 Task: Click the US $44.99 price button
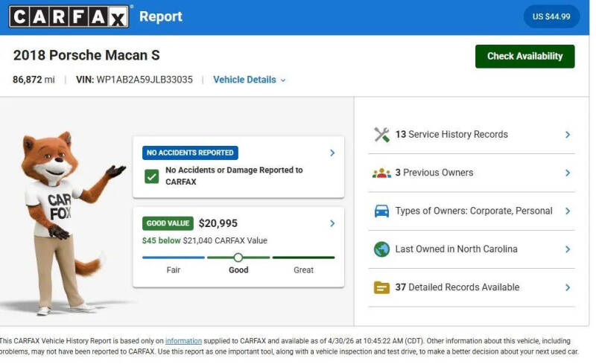pyautogui.click(x=551, y=16)
